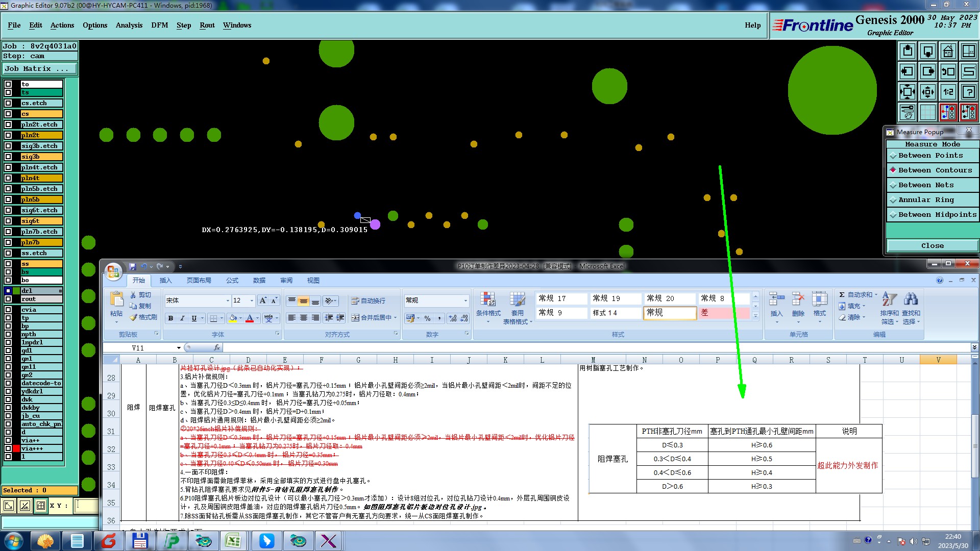
Task: Click Genesis pan-left tool icon
Action: pyautogui.click(x=907, y=71)
